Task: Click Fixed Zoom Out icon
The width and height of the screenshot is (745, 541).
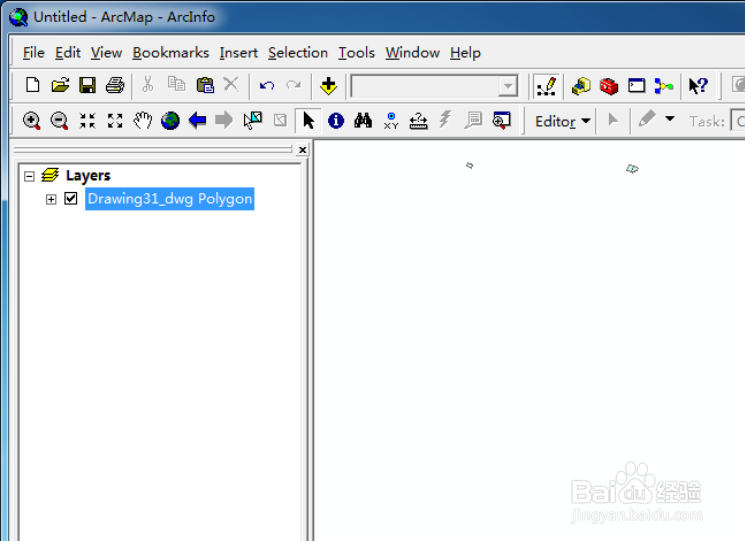Action: click(115, 121)
